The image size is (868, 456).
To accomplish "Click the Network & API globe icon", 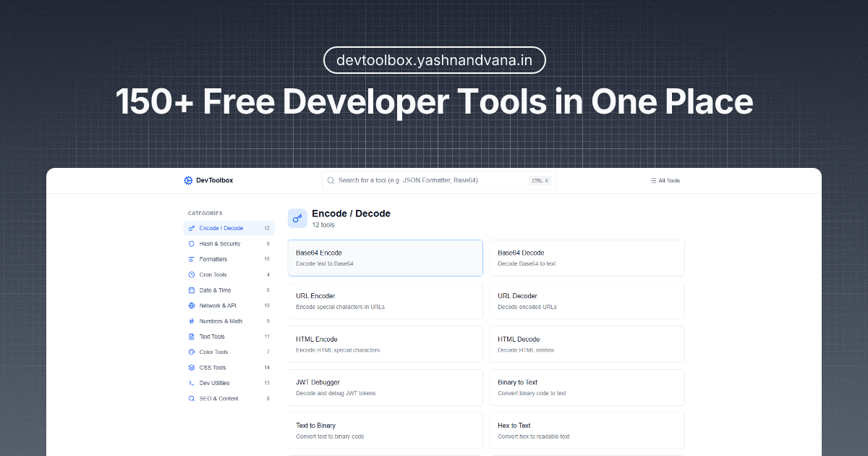I will tap(192, 305).
